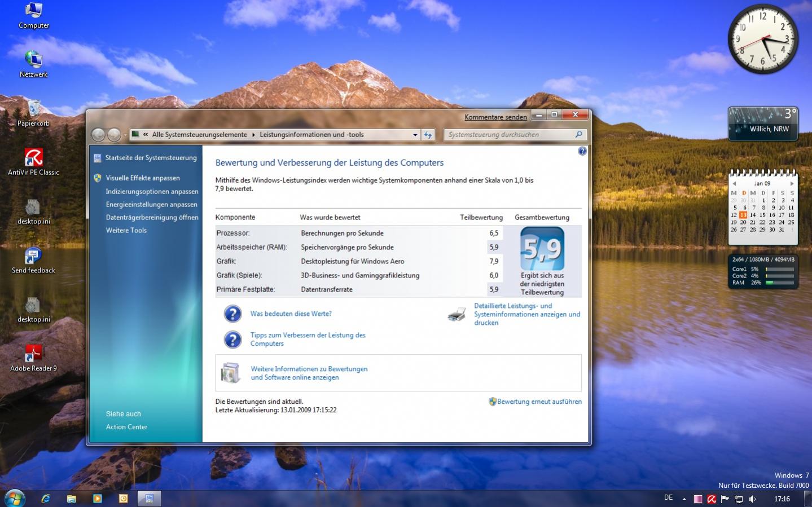Click the search magnifier icon
812x507 pixels.
[x=578, y=134]
